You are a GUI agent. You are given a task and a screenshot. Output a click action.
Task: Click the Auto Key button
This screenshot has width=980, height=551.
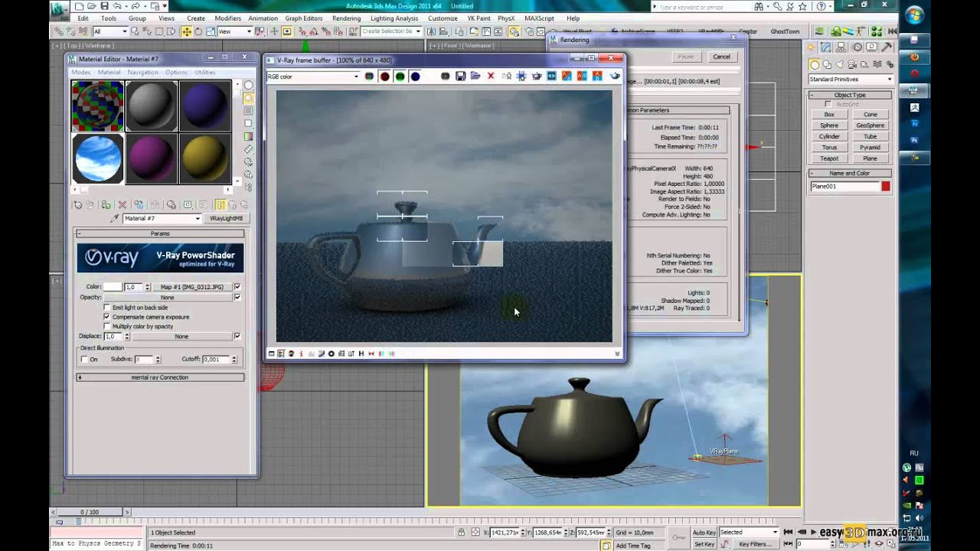704,532
